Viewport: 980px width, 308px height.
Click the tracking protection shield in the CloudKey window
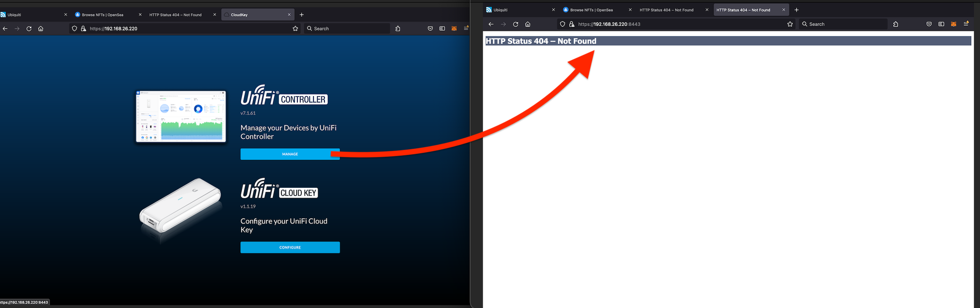(x=74, y=28)
